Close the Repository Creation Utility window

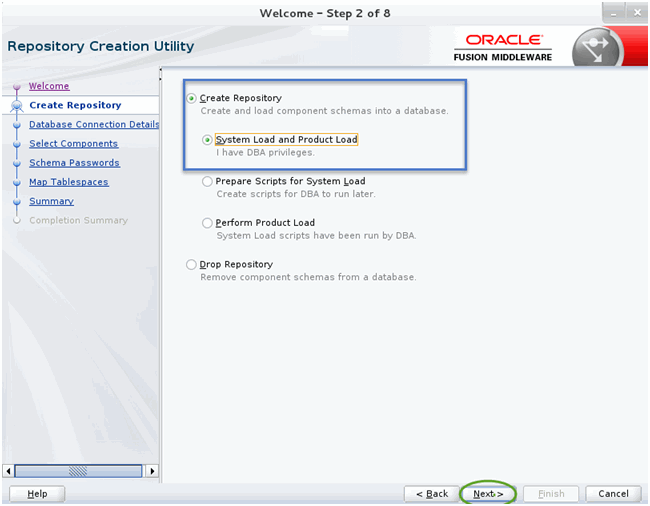pyautogui.click(x=637, y=14)
